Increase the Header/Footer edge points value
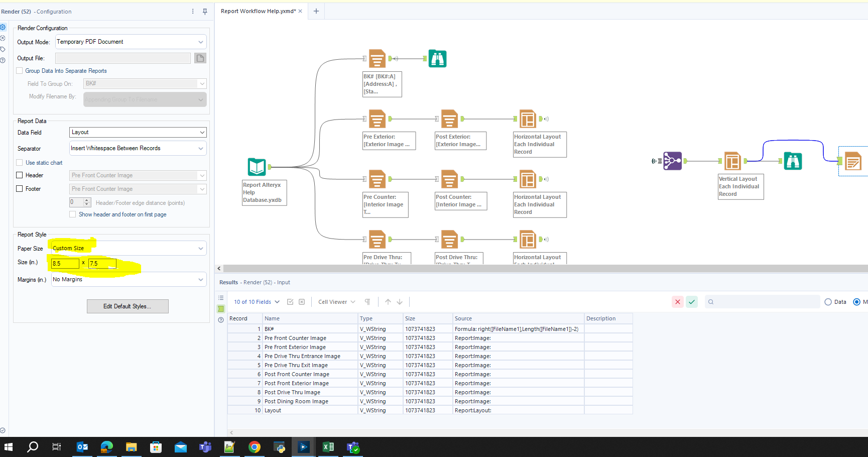Viewport: 868px width, 457px height. (x=86, y=200)
